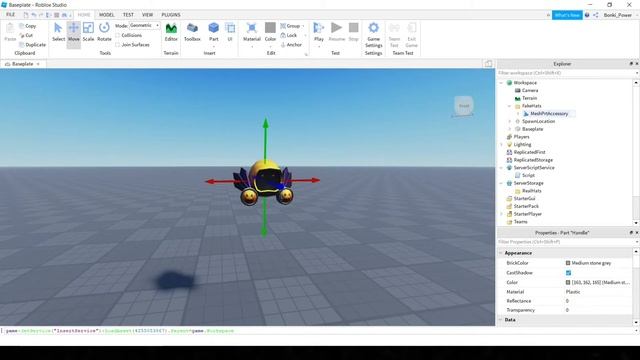The height and width of the screenshot is (360, 640).
Task: Click the BrickColor Medium stone grey swatch
Action: (568, 263)
